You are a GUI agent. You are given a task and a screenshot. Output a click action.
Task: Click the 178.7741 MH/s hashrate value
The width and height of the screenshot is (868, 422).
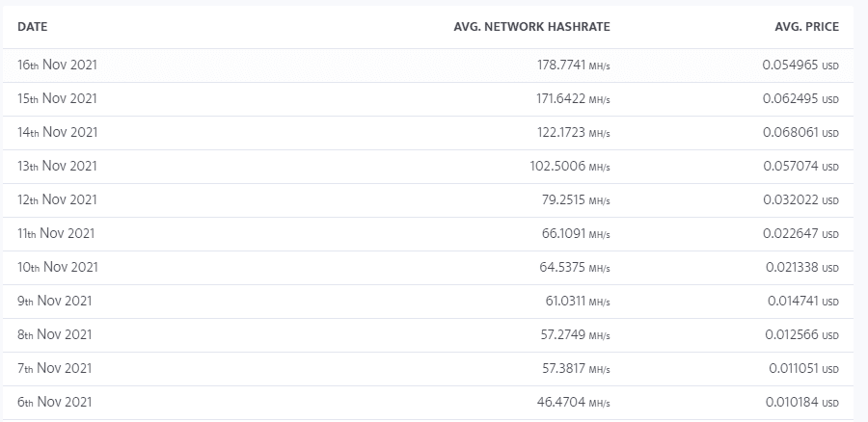[x=574, y=66]
